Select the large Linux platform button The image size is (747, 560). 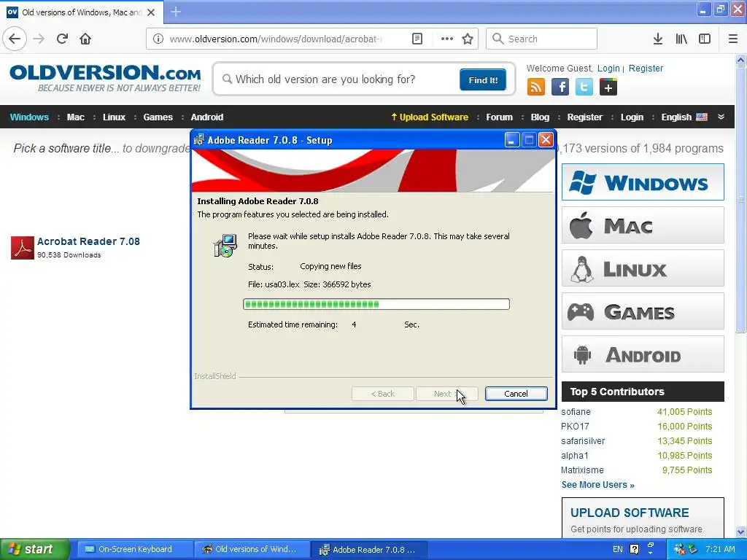(643, 268)
